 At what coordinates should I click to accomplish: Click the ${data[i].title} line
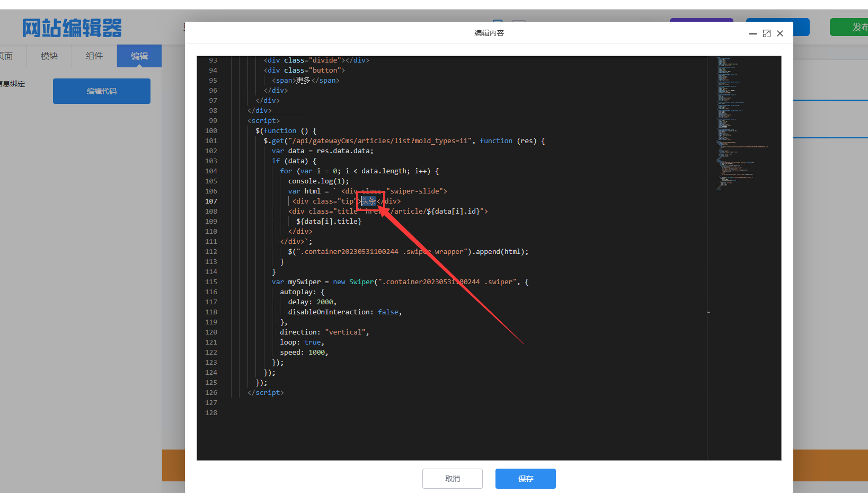click(329, 222)
